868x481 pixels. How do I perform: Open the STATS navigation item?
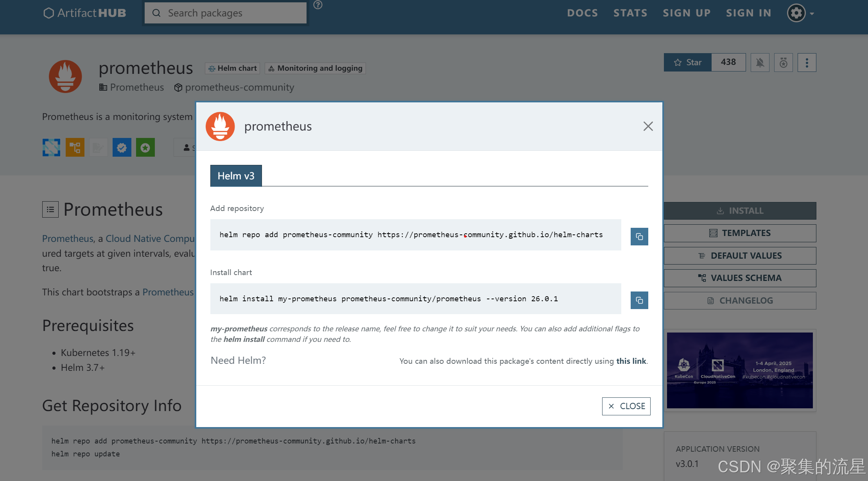[x=630, y=13]
